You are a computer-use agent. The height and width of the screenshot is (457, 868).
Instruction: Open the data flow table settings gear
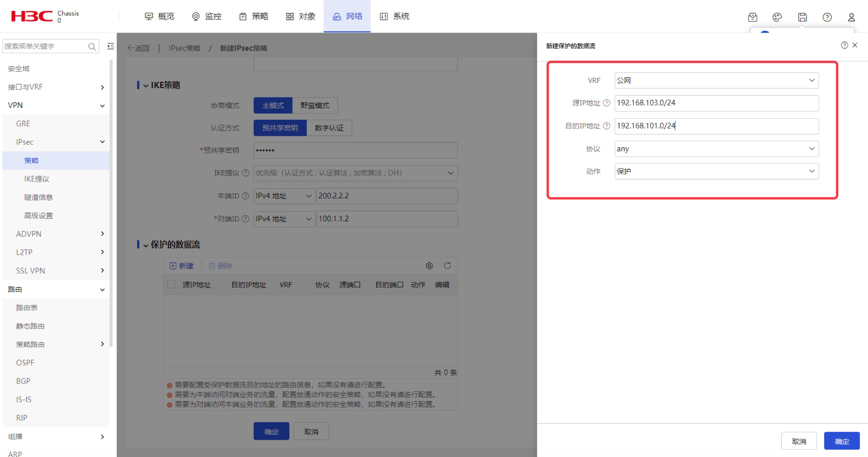(429, 266)
